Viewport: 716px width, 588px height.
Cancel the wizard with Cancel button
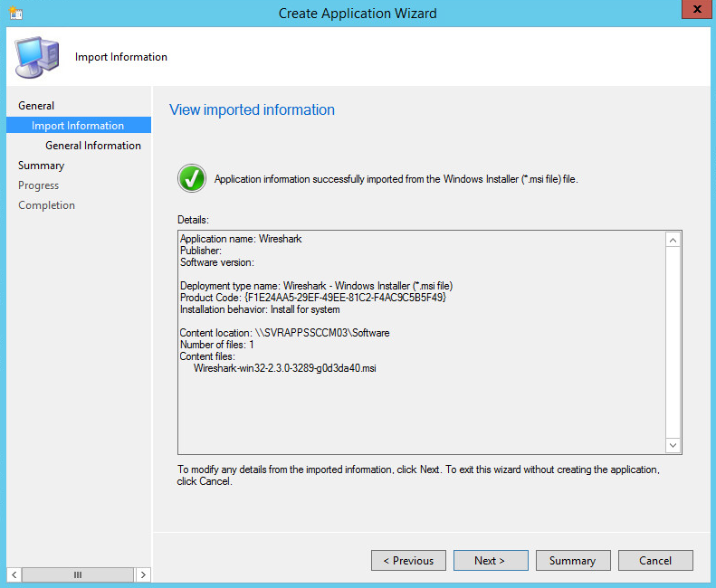pos(655,560)
